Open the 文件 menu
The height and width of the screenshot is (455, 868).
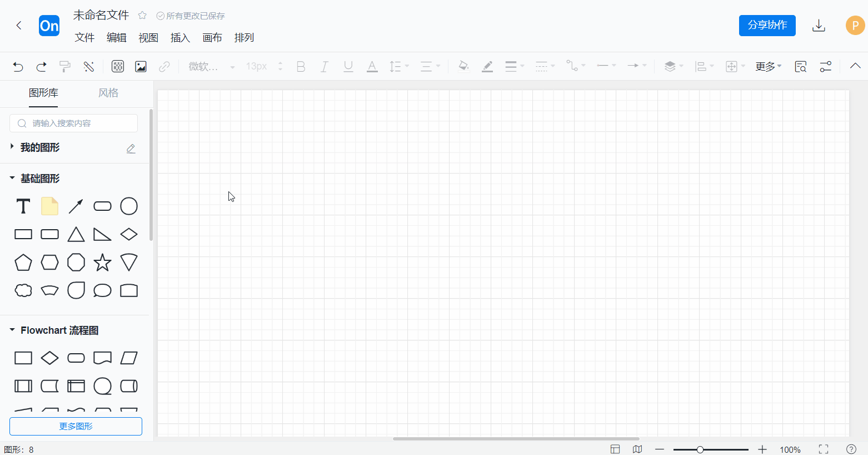tap(84, 37)
